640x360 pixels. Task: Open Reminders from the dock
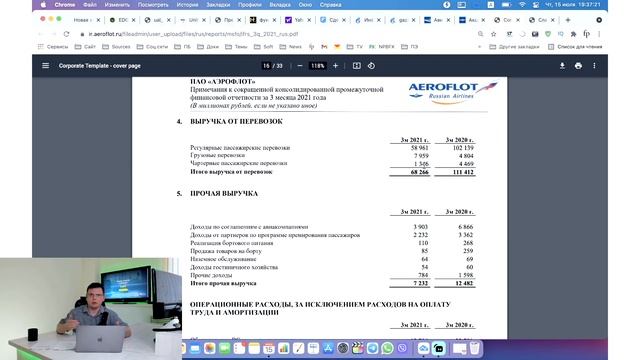[x=239, y=348]
